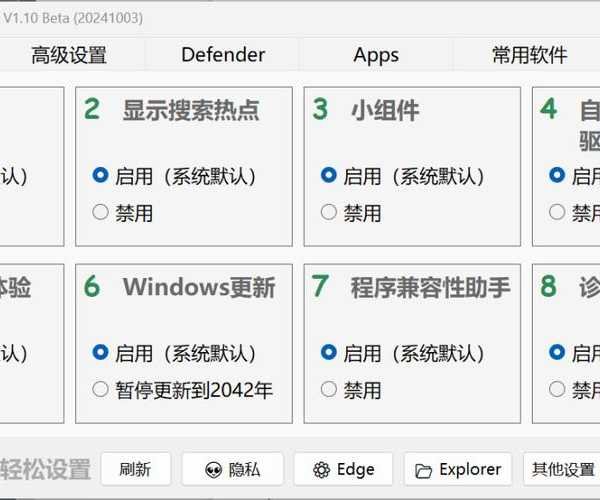
Task: Pick 禁用 radio in section 8
Action: tap(557, 389)
